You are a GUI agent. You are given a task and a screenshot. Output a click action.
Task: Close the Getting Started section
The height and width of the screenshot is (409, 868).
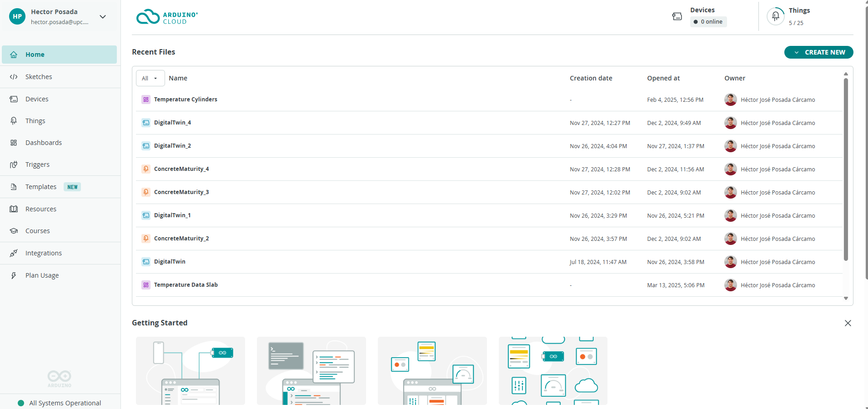848,323
